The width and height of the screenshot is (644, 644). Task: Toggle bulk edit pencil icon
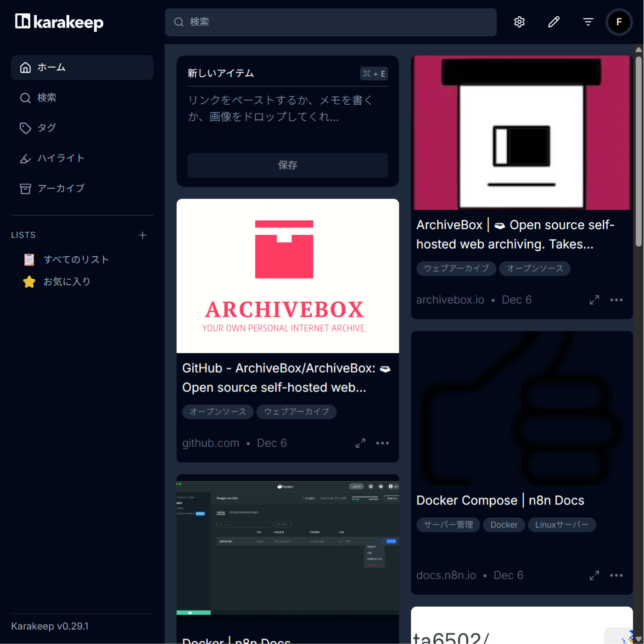554,22
